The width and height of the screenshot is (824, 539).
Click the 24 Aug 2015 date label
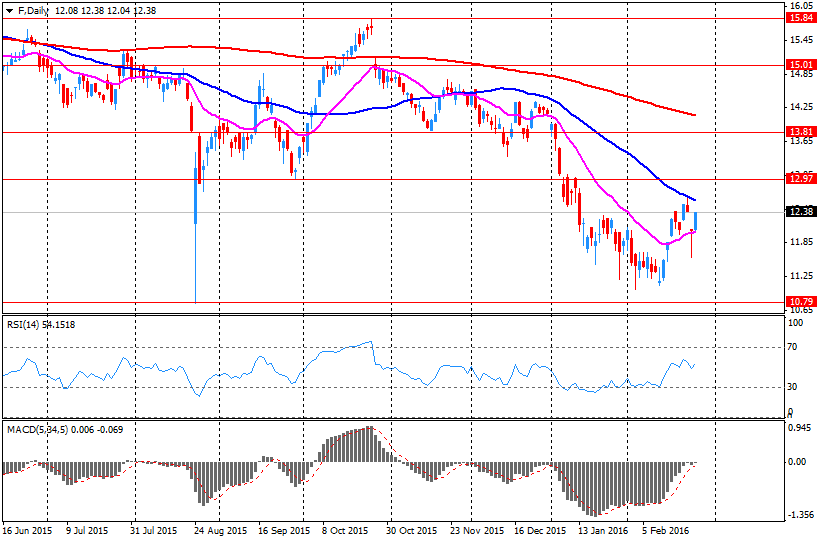click(220, 531)
